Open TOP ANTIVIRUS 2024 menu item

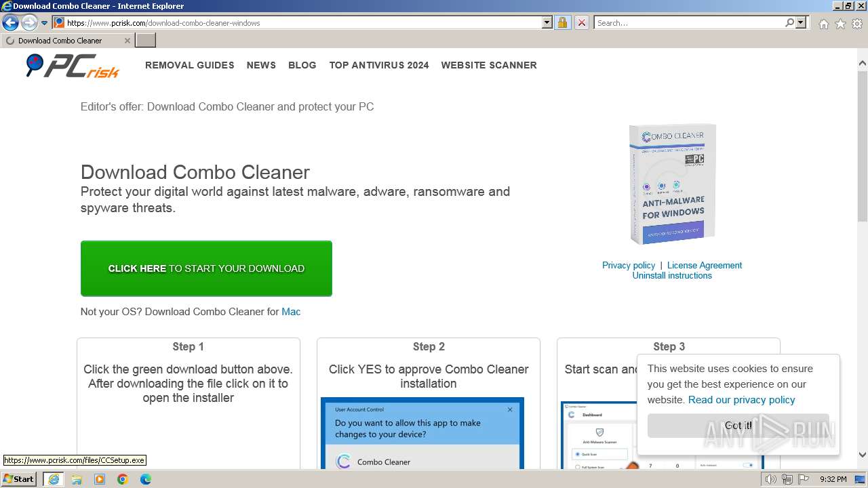click(x=379, y=65)
